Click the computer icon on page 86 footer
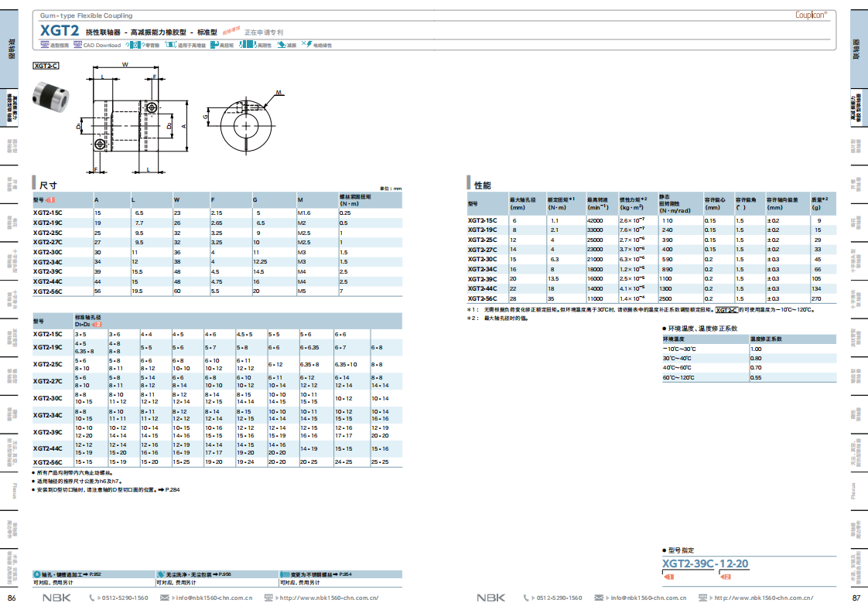 click(x=268, y=598)
